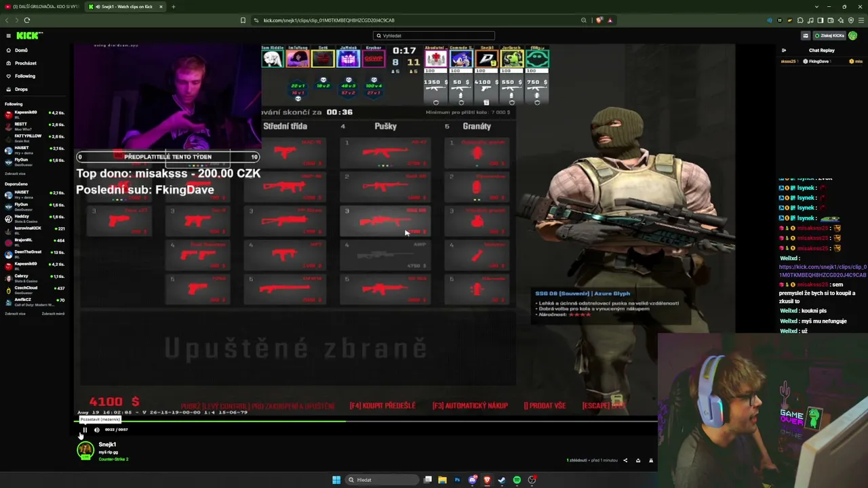This screenshot has width=868, height=488.
Task: Reload the page with the refresh icon
Action: [26, 20]
